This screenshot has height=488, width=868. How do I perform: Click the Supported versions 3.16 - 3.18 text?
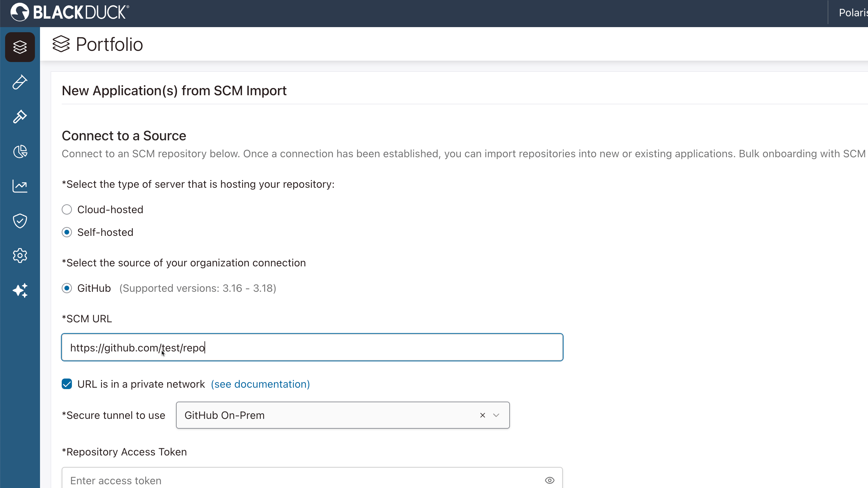[198, 288]
